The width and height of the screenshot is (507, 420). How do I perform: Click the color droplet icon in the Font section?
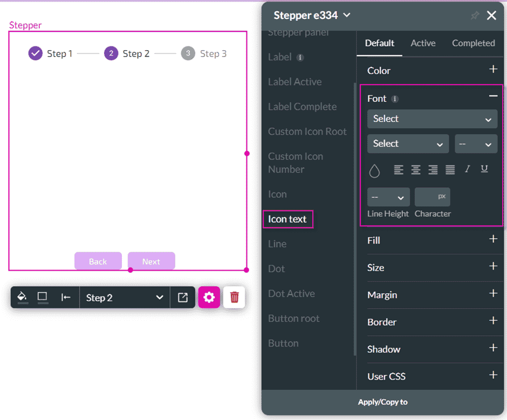[x=375, y=170]
